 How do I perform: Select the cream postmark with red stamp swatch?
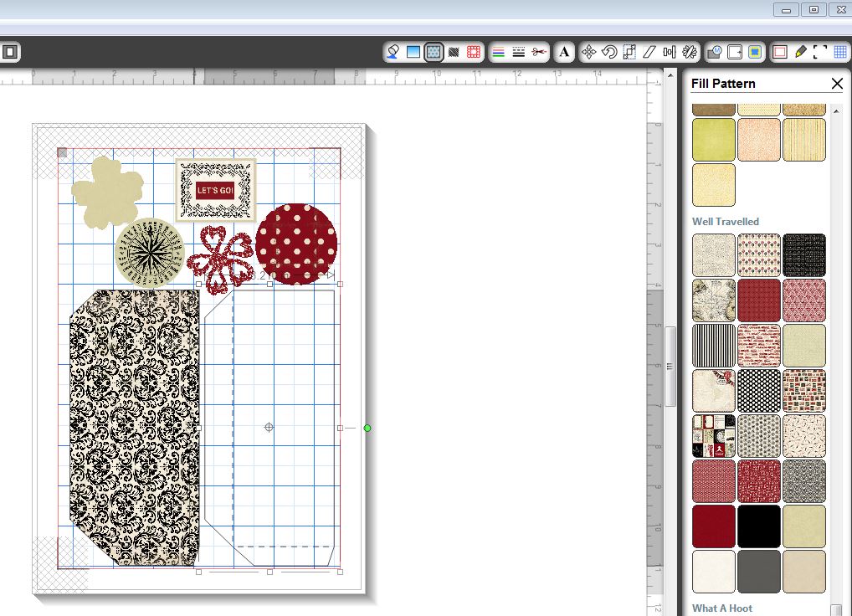click(714, 391)
